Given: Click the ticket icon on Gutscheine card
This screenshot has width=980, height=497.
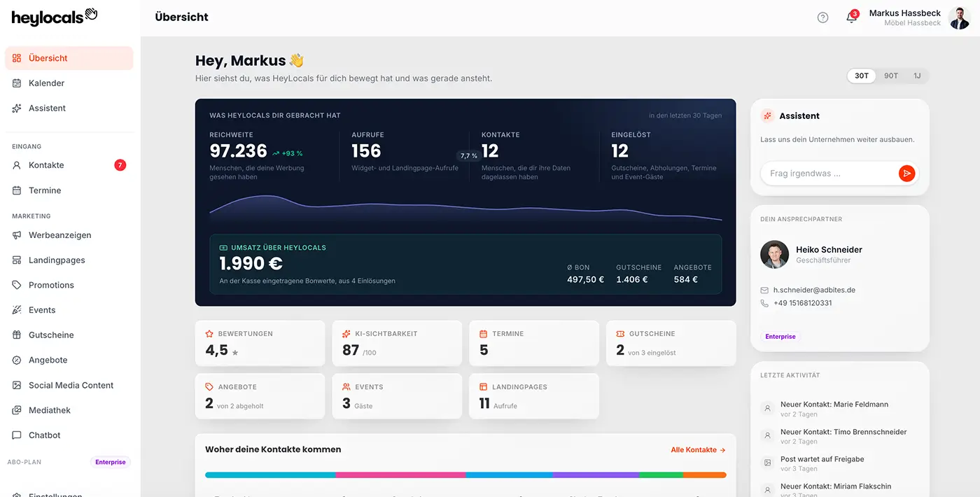Looking at the screenshot, I should 620,334.
